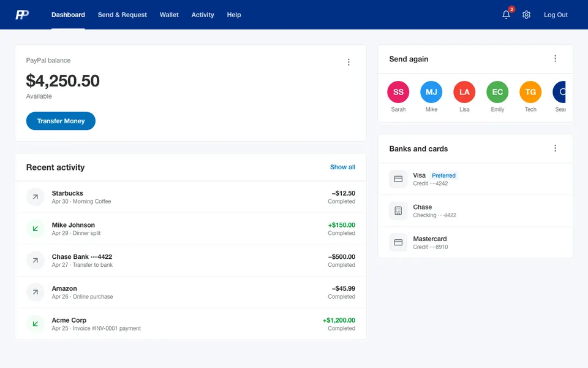This screenshot has width=588, height=368.
Task: Select Lisa's LA avatar
Action: coord(464,92)
